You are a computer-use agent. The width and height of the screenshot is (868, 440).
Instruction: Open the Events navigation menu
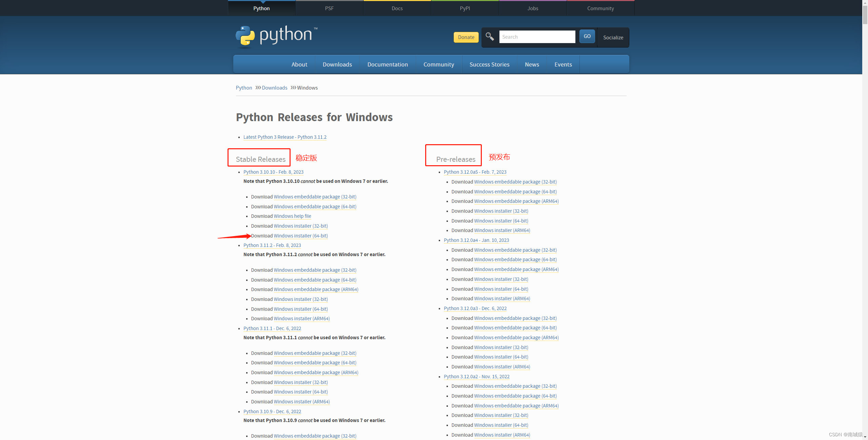click(x=563, y=64)
